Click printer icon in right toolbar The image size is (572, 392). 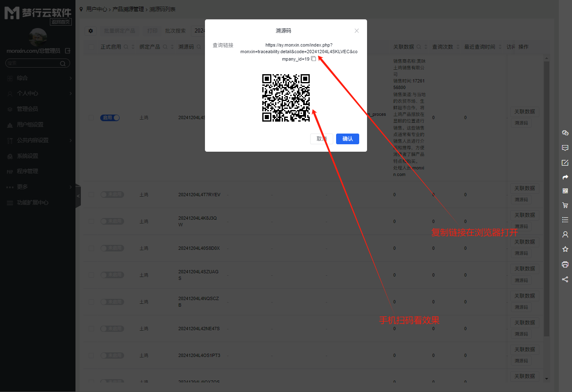coord(565,264)
